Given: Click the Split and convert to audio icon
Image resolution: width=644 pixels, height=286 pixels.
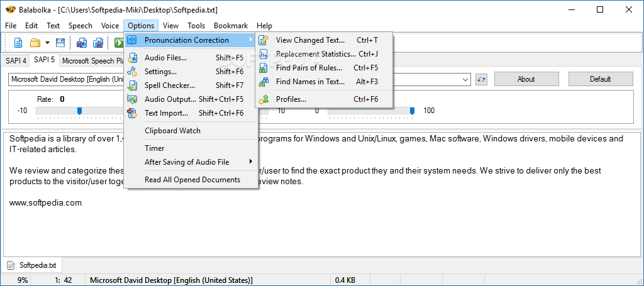Looking at the screenshot, I should (x=97, y=42).
